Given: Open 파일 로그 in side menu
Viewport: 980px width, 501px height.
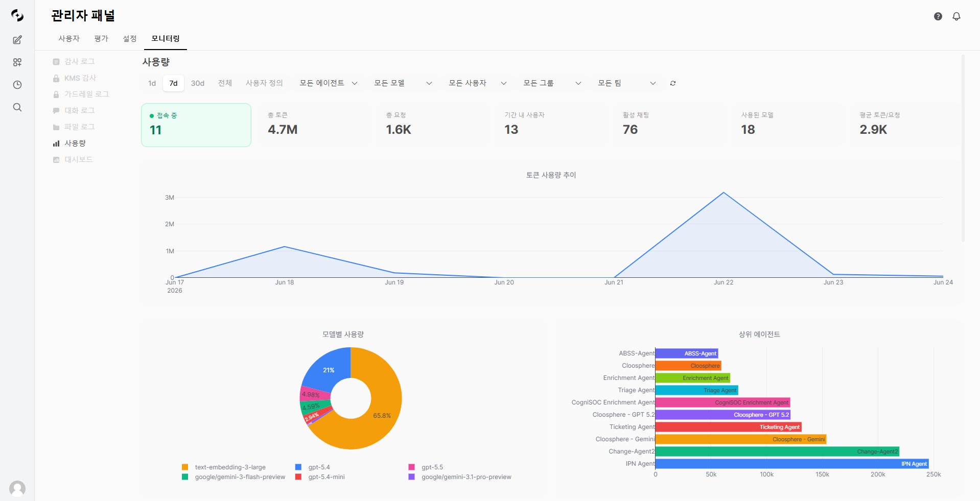Looking at the screenshot, I should pos(79,127).
